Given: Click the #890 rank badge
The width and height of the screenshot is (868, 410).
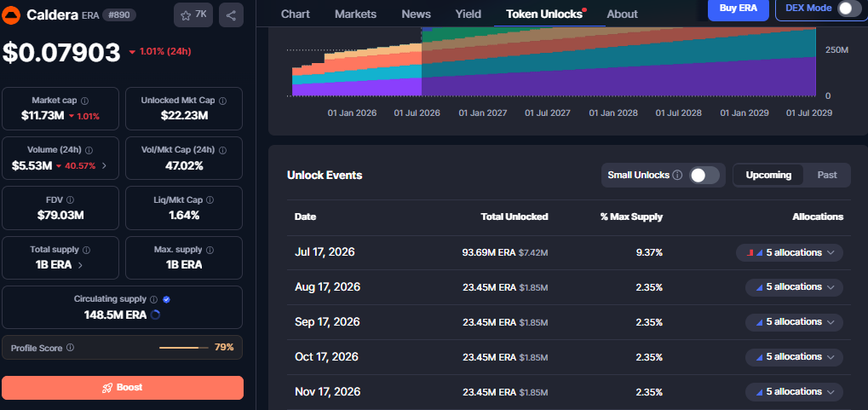Looking at the screenshot, I should [x=119, y=15].
